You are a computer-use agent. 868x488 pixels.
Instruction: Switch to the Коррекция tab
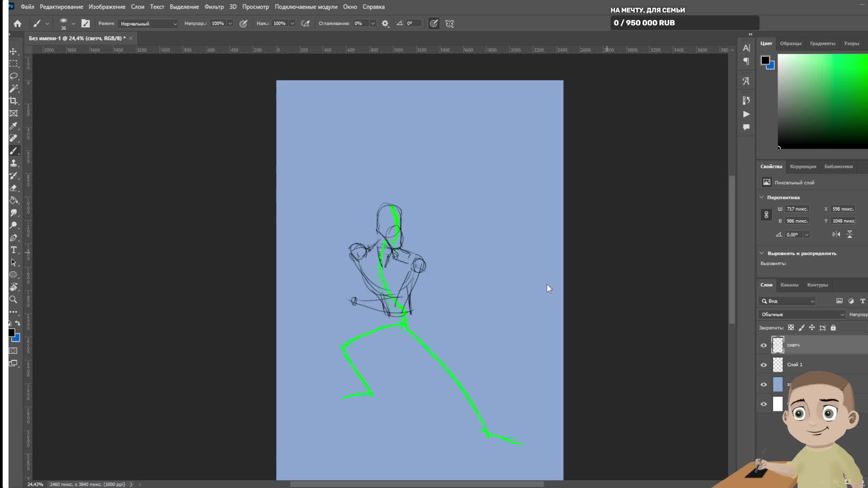click(803, 167)
